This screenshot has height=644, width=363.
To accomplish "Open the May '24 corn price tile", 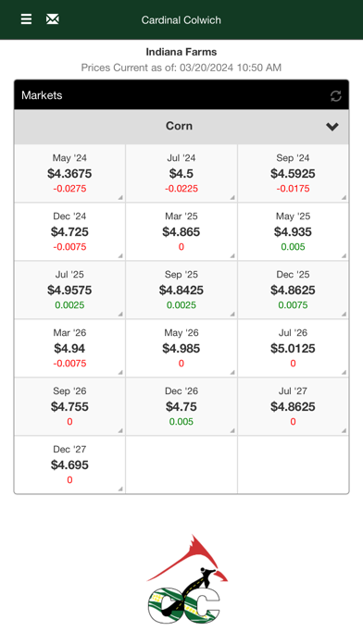I will [69, 173].
